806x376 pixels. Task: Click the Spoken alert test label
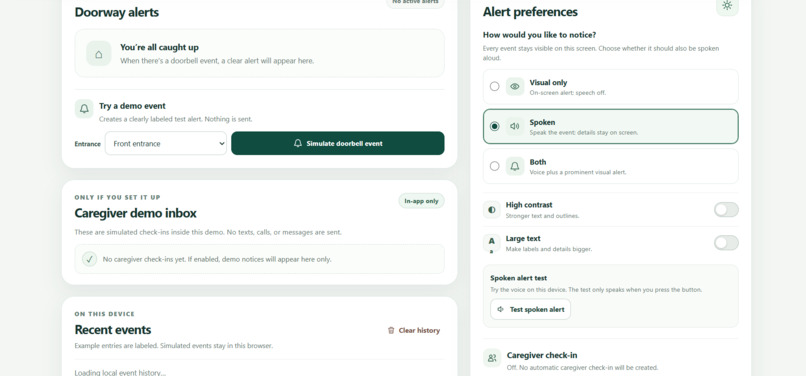[x=518, y=278]
